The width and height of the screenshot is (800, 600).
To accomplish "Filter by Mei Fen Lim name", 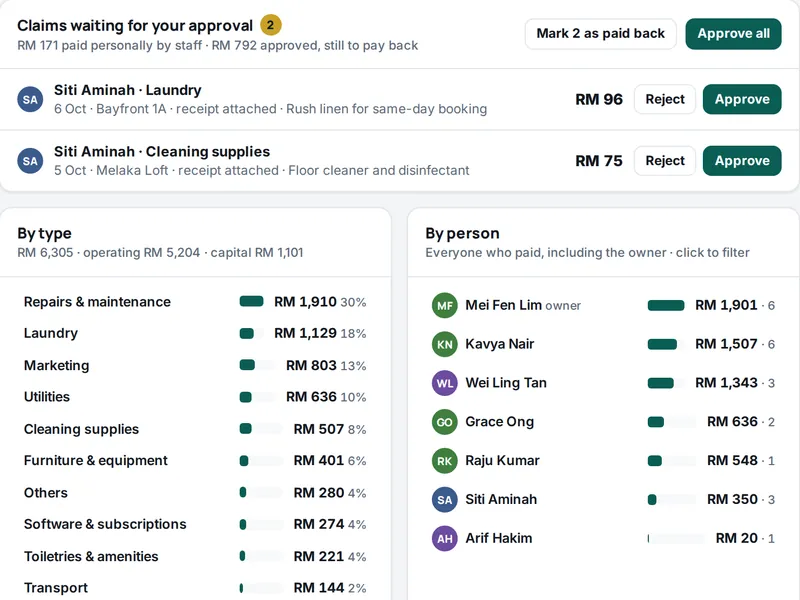I will [x=503, y=305].
